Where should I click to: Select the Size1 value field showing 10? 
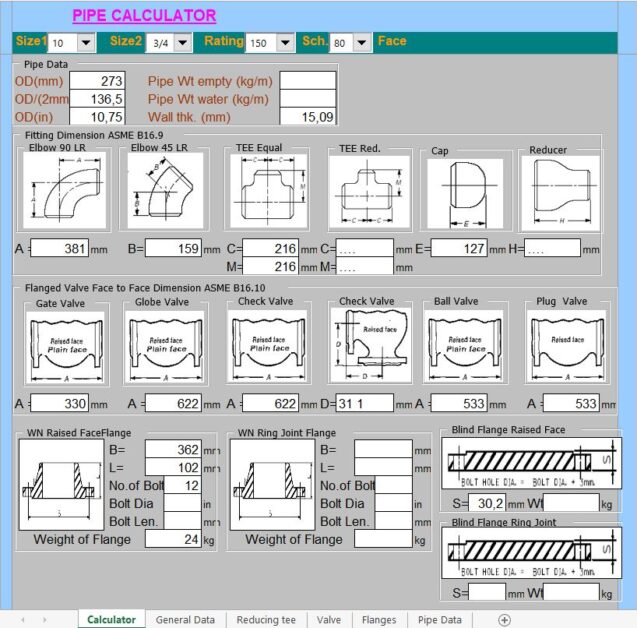click(x=63, y=43)
